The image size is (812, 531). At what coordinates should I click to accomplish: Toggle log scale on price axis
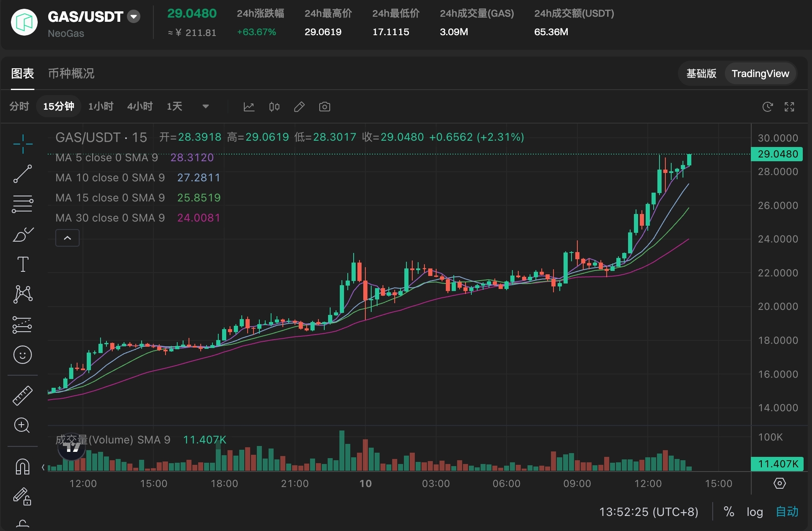click(754, 512)
